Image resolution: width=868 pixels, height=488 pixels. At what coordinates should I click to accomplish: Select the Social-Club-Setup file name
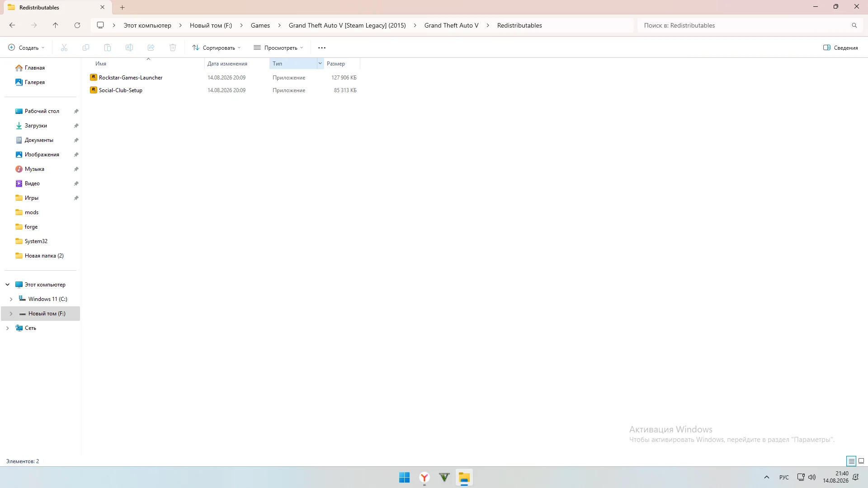(x=121, y=90)
